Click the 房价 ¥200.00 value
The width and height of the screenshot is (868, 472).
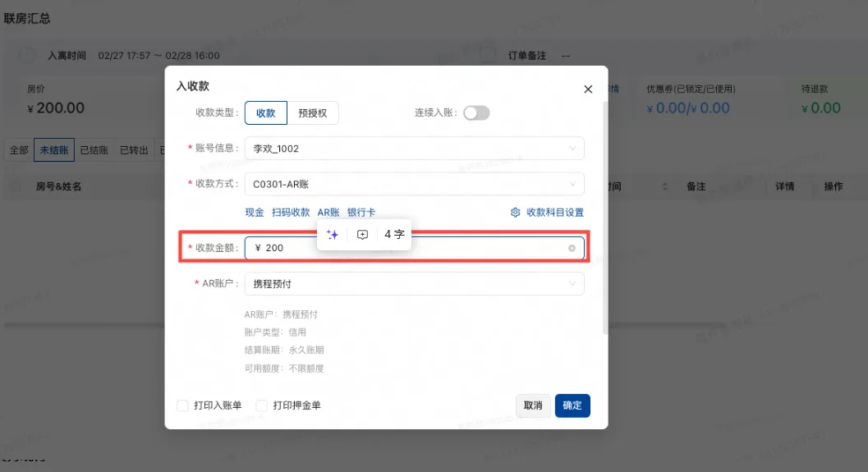(x=56, y=108)
